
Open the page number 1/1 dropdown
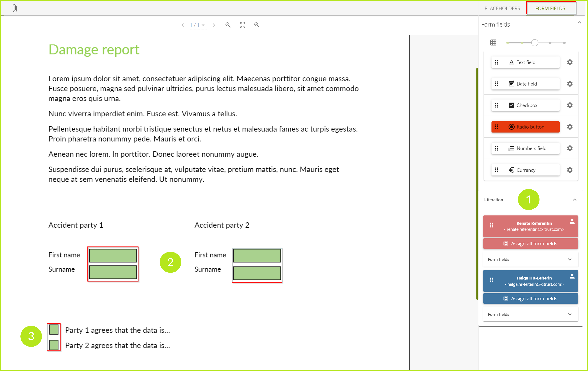point(198,25)
